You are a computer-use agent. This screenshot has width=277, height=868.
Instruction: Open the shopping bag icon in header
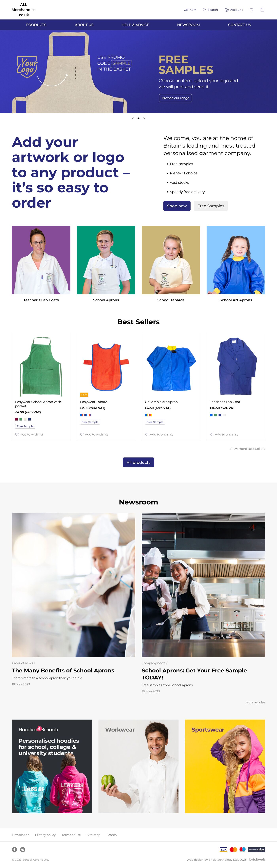[x=262, y=10]
